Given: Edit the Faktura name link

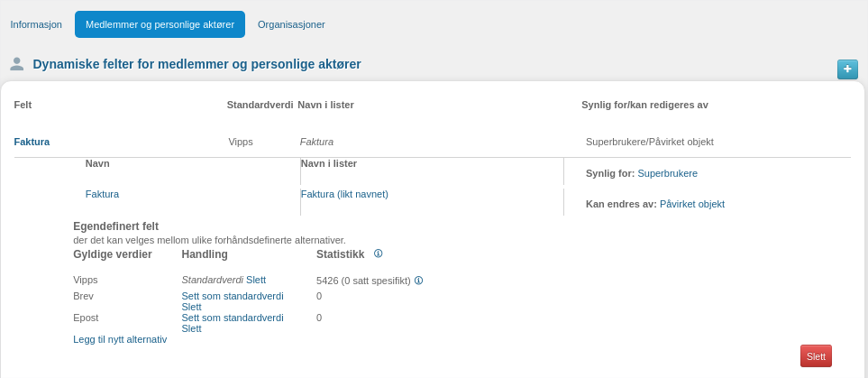Looking at the screenshot, I should click(102, 194).
